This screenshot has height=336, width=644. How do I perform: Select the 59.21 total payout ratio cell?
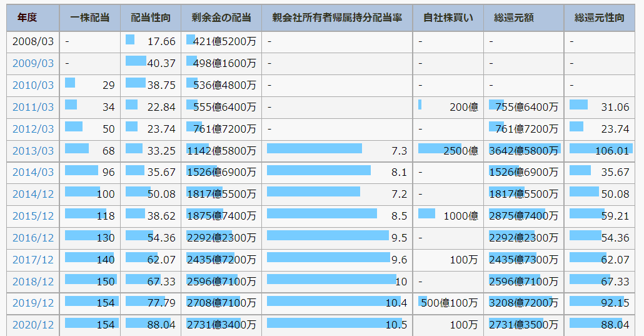(599, 216)
